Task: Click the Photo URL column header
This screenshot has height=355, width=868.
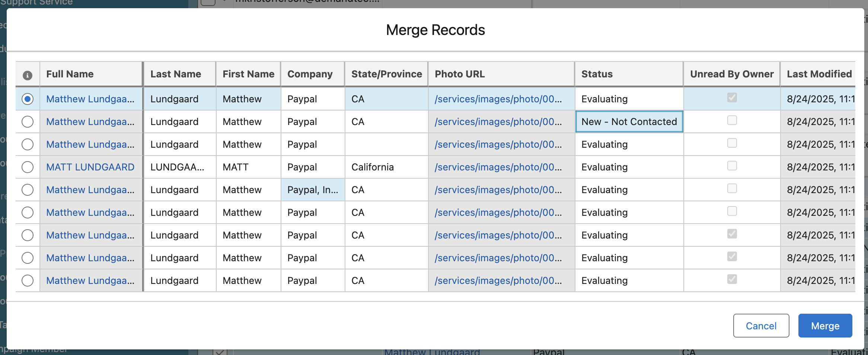Action: click(x=460, y=74)
